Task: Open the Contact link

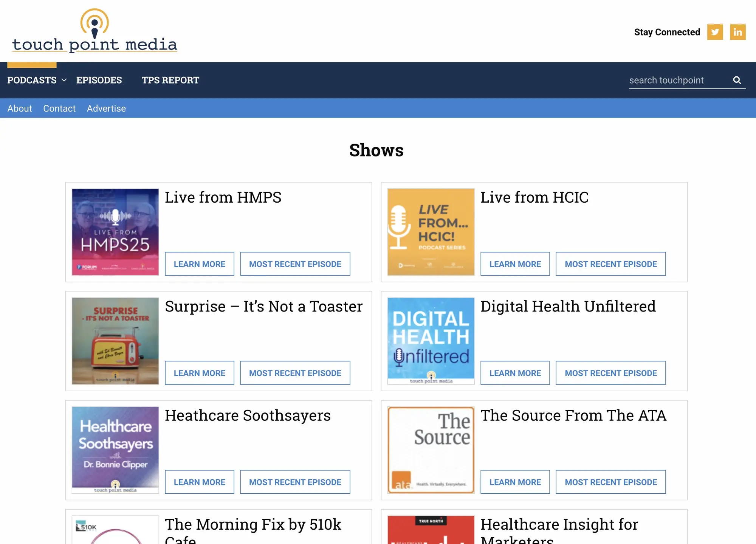Action: click(x=59, y=108)
